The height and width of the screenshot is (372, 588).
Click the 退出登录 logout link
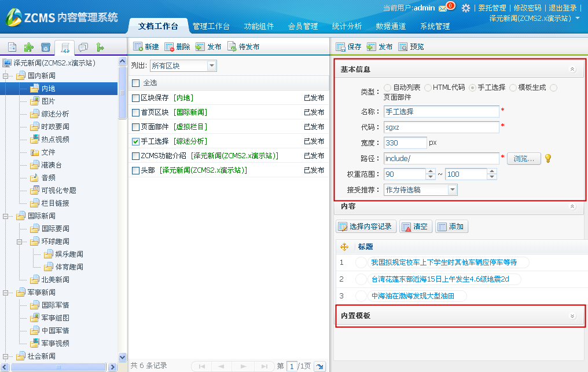pos(562,8)
